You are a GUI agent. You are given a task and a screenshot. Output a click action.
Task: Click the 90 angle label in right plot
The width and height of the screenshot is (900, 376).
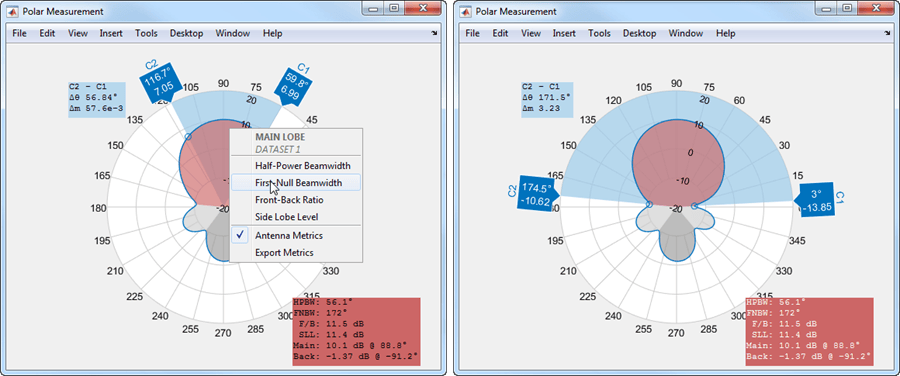point(676,83)
